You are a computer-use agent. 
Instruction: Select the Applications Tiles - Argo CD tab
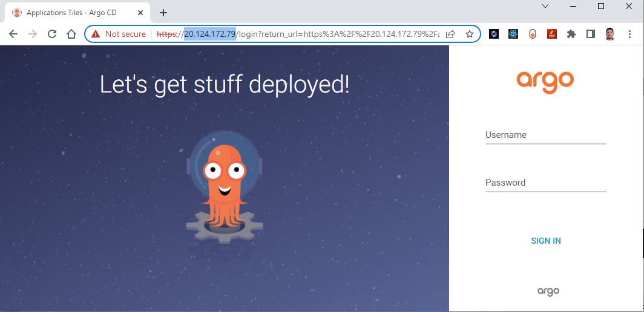(x=77, y=13)
